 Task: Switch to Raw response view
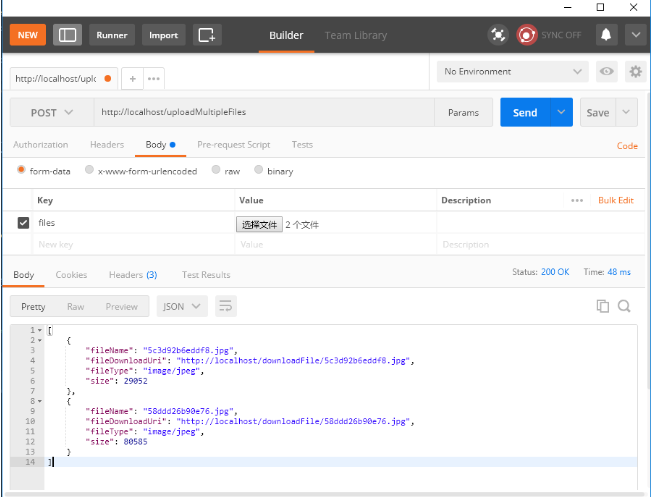point(76,306)
